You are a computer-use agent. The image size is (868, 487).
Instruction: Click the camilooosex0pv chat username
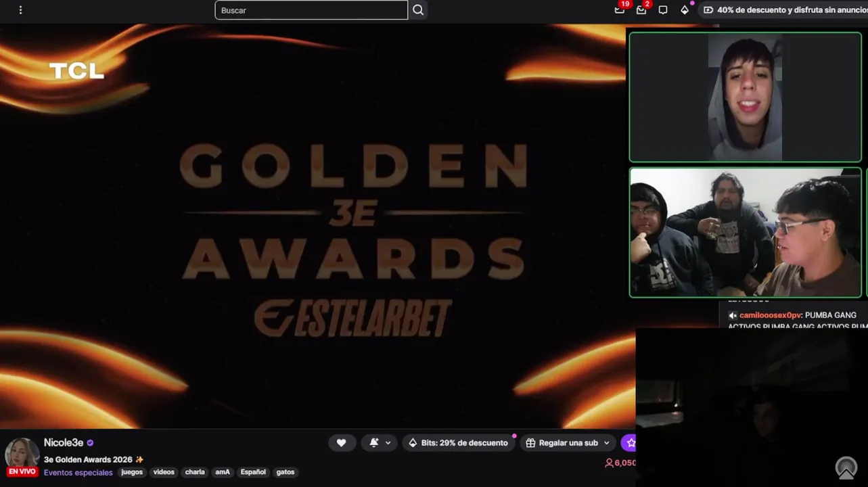(770, 315)
